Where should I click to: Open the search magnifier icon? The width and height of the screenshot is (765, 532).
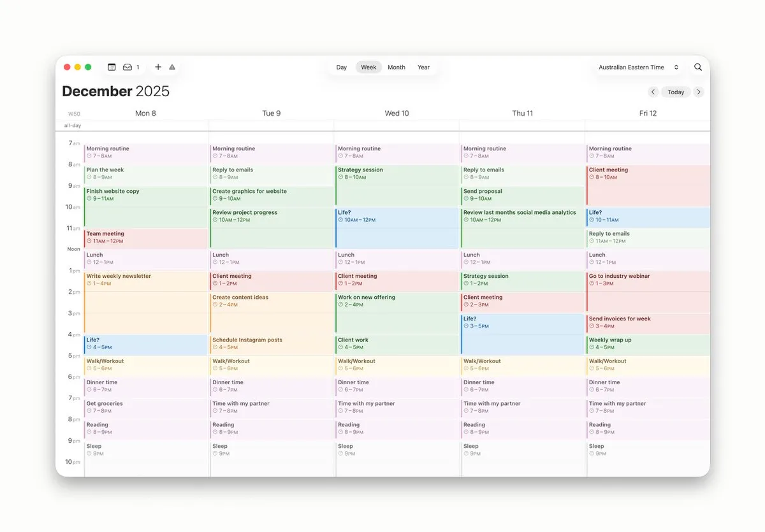698,67
